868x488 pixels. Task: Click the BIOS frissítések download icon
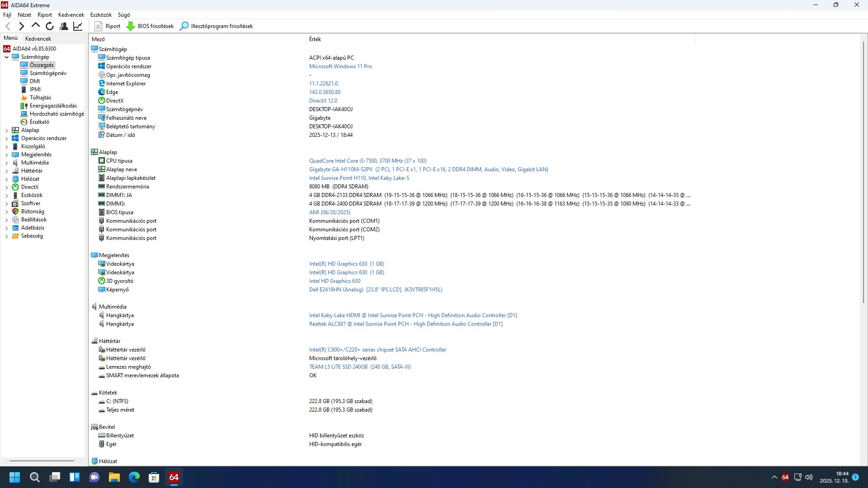131,26
